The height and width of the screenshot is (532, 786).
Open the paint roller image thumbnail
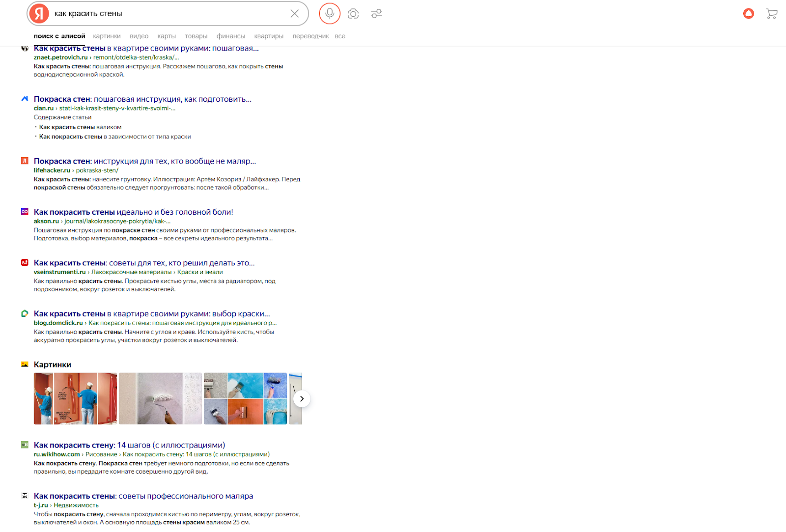pos(160,398)
